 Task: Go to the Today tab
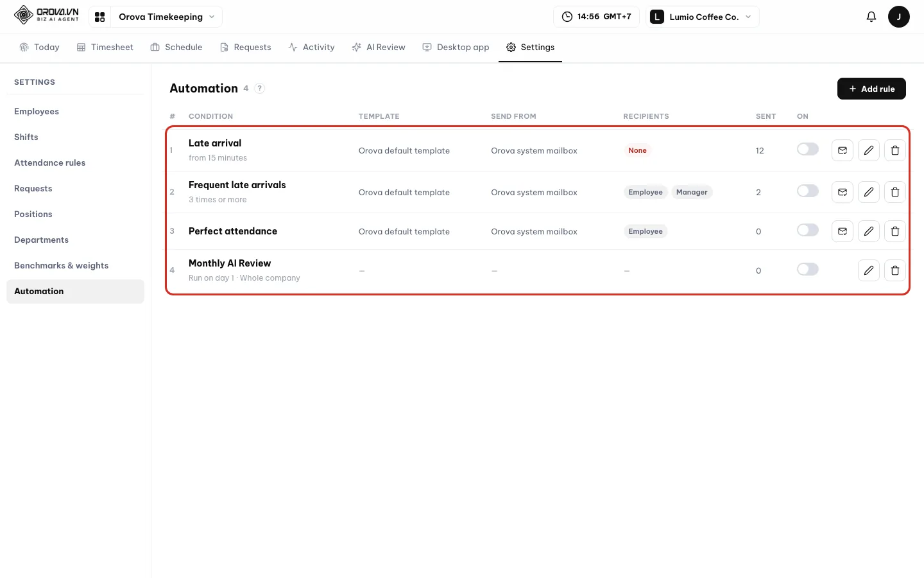point(39,48)
